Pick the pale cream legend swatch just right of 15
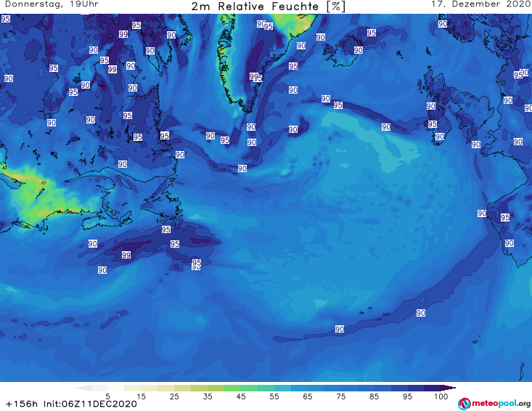The image size is (532, 411). 150,388
